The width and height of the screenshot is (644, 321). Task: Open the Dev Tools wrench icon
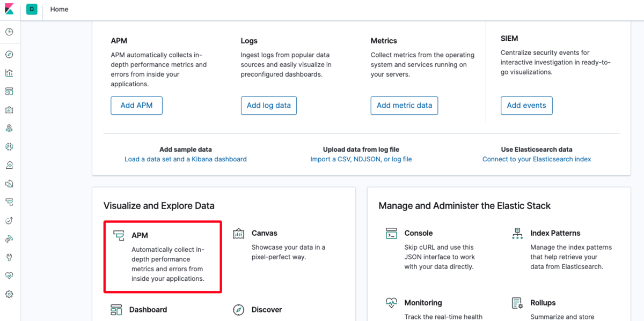point(9,257)
